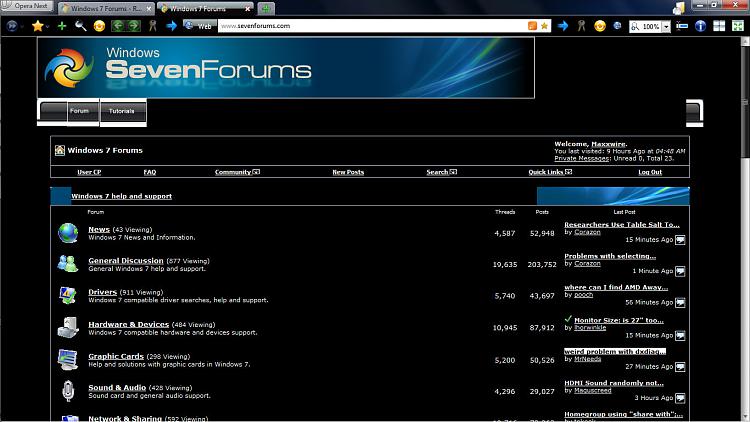Click the fast forward button in the toolbar
The image size is (750, 422).
(12, 26)
